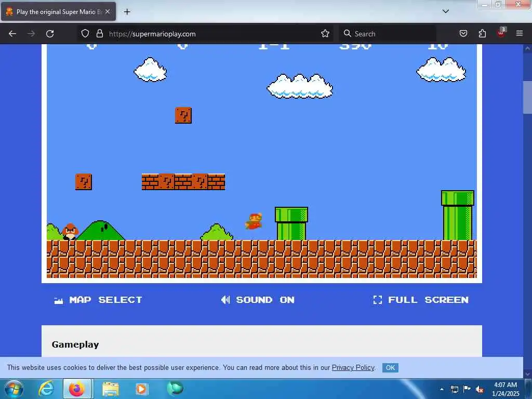Open the Pocket save icon
The height and width of the screenshot is (399, 532).
tap(463, 34)
